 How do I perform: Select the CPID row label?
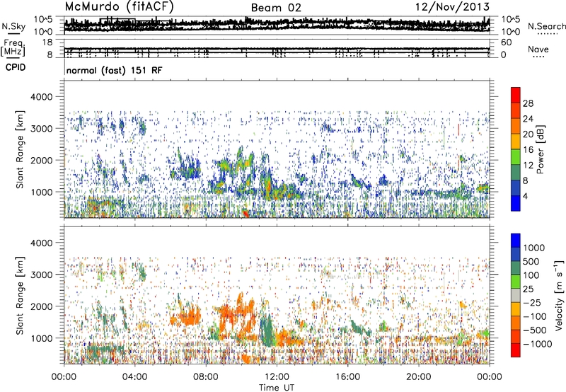[16, 67]
